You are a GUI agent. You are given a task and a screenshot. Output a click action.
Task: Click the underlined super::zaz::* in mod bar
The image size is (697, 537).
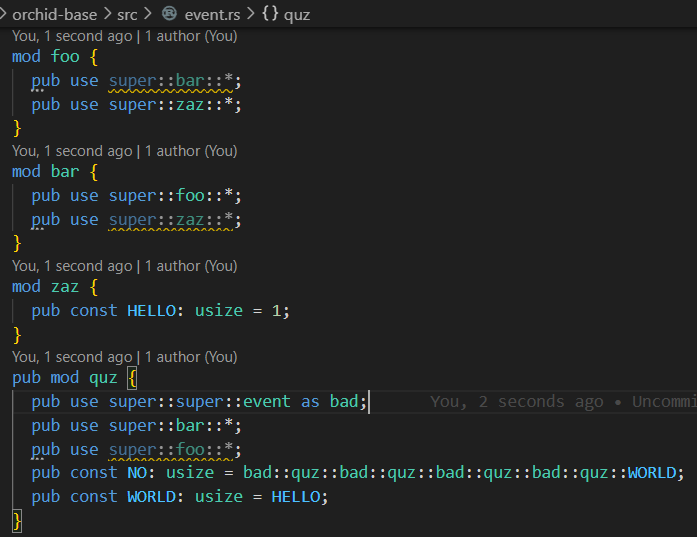click(171, 220)
